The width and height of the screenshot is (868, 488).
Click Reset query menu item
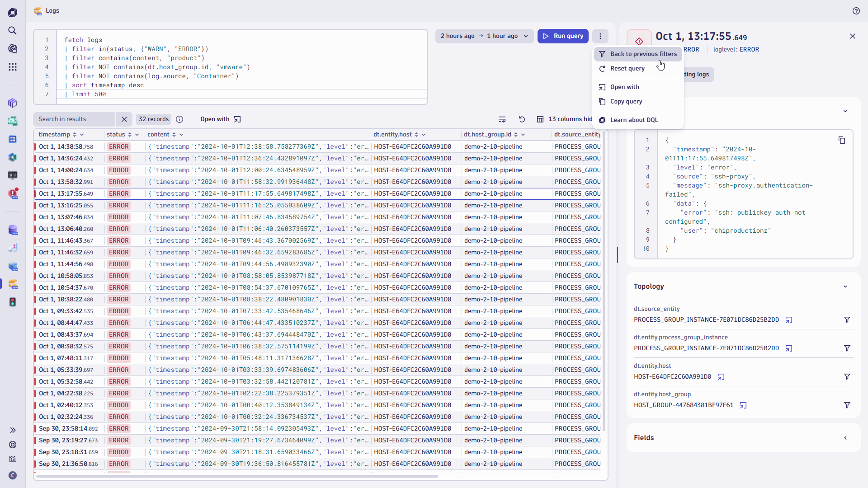pos(629,68)
